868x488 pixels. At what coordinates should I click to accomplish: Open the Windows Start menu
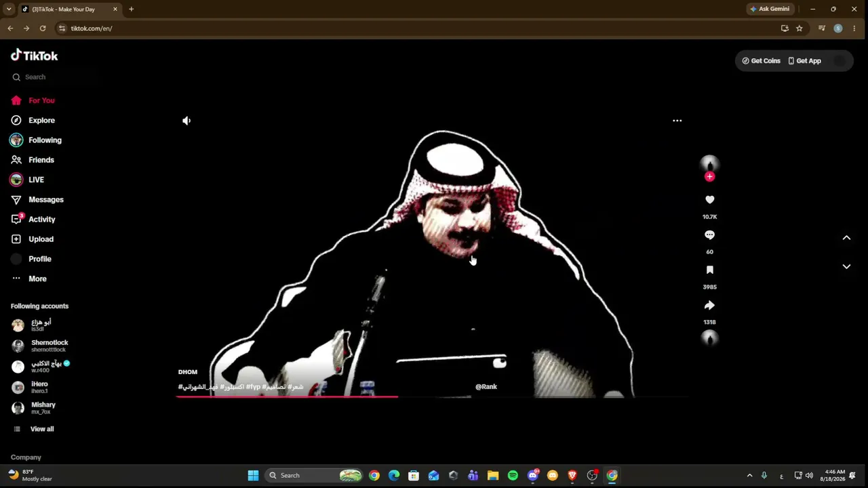pyautogui.click(x=253, y=476)
